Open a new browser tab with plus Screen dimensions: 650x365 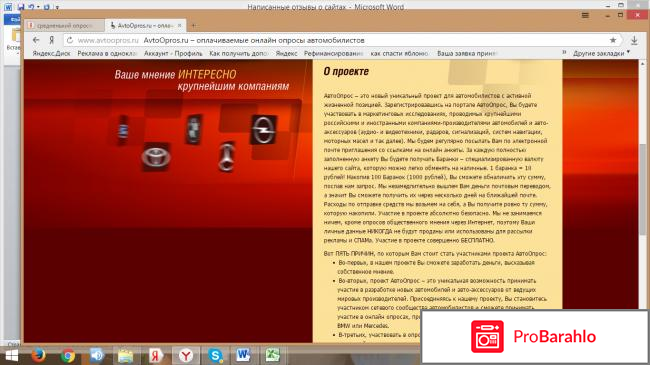click(x=194, y=25)
